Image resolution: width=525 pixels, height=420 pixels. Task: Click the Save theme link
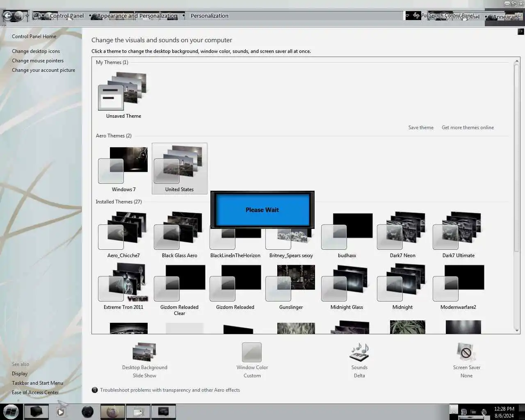[x=421, y=128]
